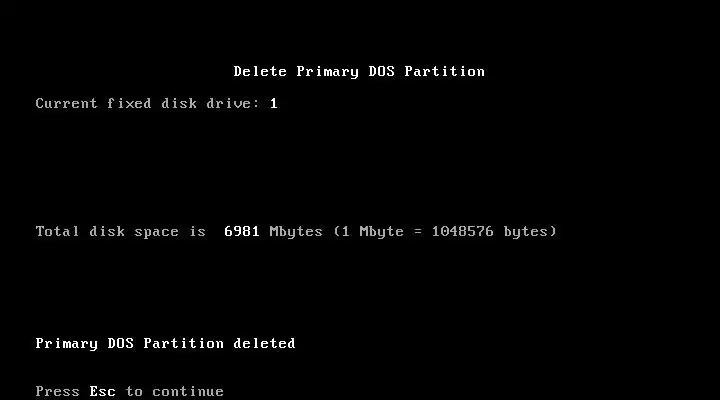Click the 6981 disk space value

[242, 231]
